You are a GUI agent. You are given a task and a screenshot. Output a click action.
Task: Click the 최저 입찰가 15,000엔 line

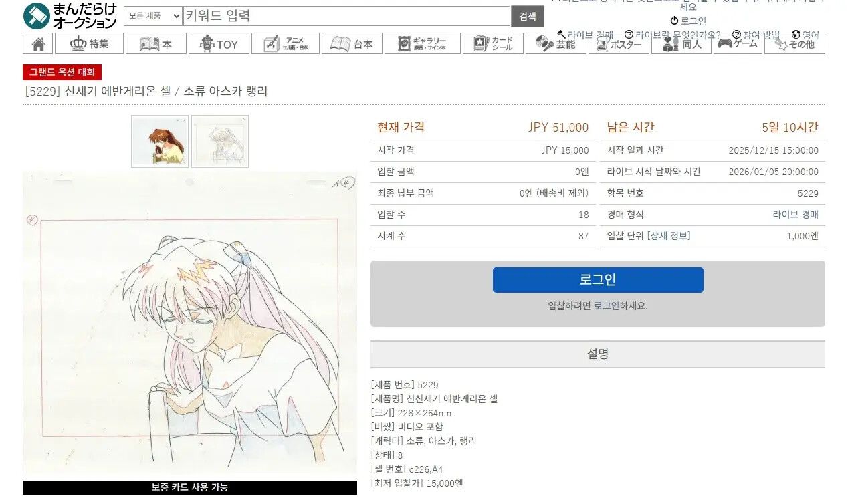point(417,483)
